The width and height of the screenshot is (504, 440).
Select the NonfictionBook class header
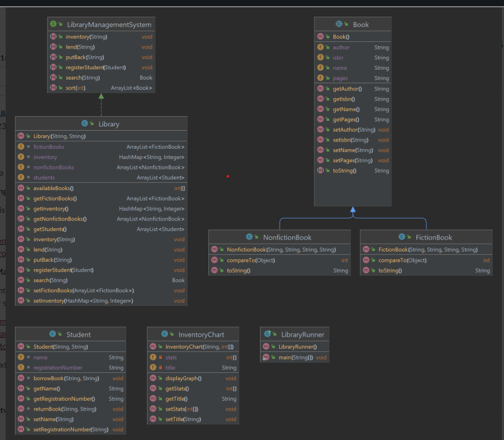pyautogui.click(x=279, y=238)
